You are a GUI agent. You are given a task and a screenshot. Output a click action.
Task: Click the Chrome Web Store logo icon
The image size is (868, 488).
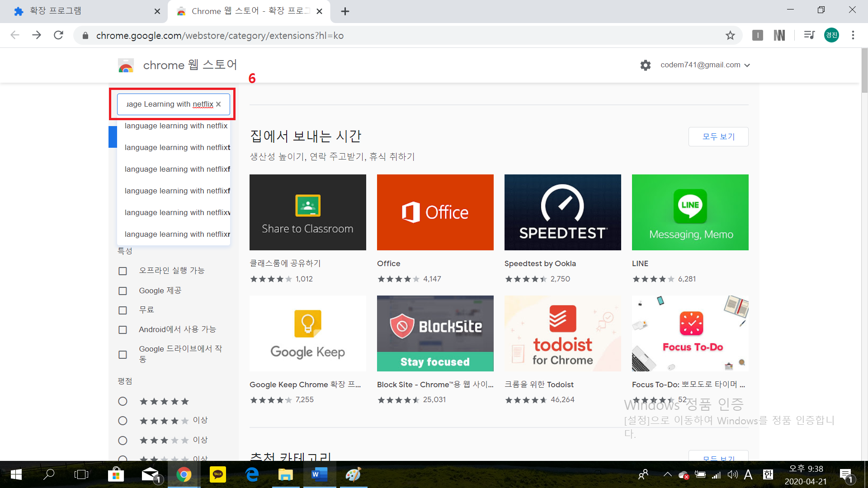pyautogui.click(x=126, y=66)
